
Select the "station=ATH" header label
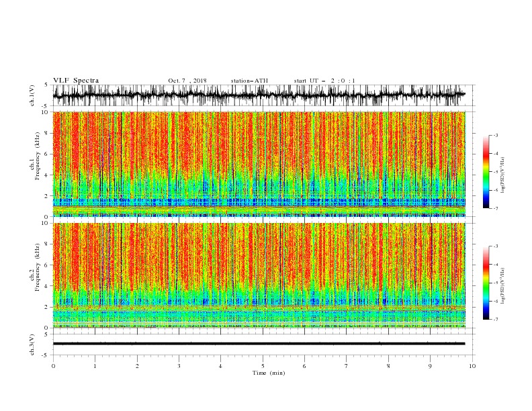coord(249,81)
